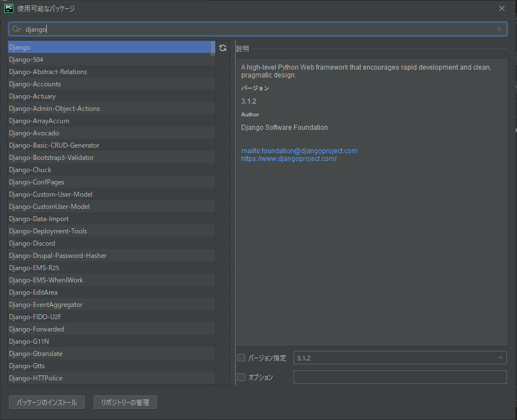Image resolution: width=517 pixels, height=420 pixels.
Task: Select Django-Admin-Object-Actions package
Action: pos(111,109)
